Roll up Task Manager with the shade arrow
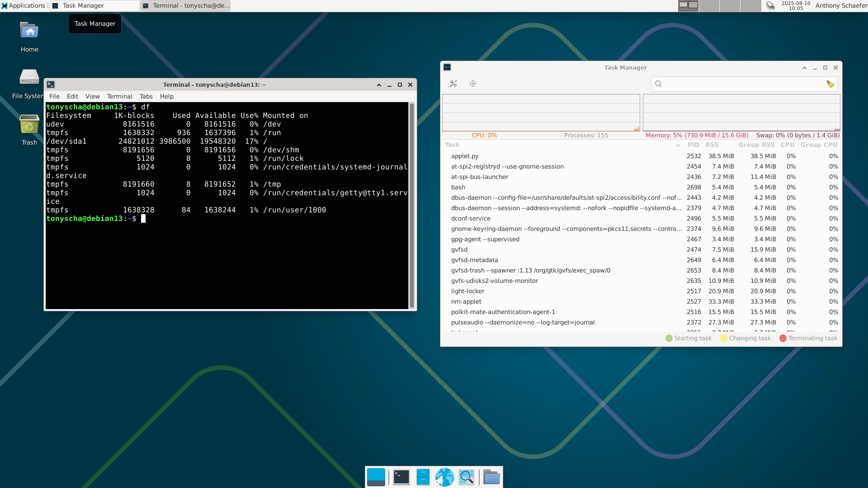The width and height of the screenshot is (868, 488). 804,67
